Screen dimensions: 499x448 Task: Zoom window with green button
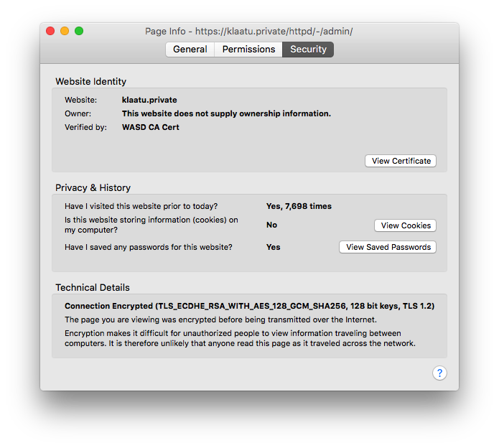[79, 31]
